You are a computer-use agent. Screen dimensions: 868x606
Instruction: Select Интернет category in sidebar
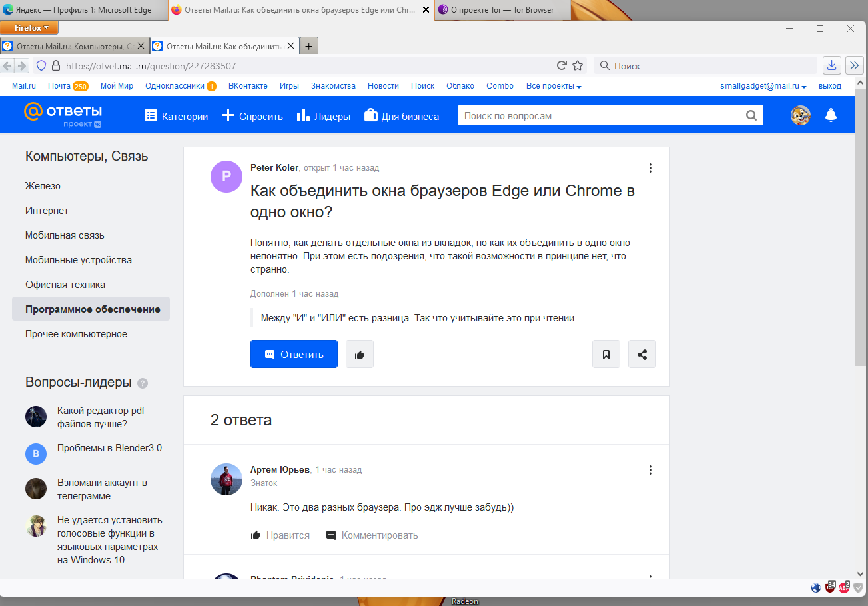point(47,211)
